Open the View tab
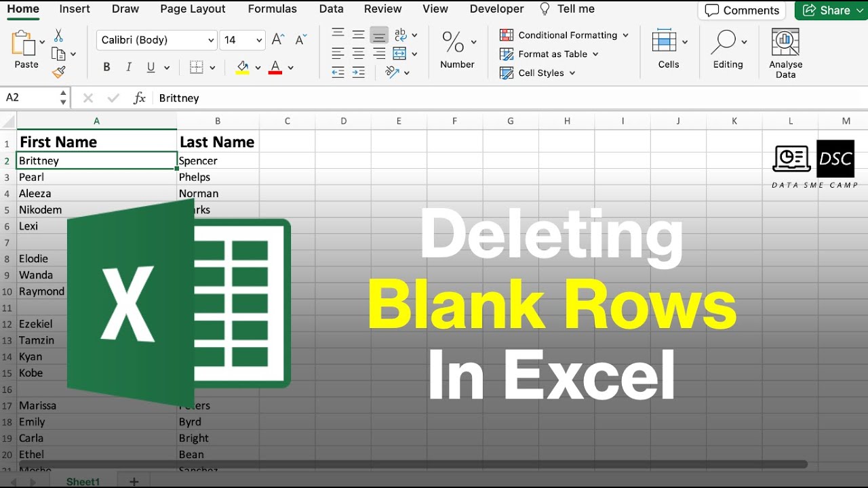 point(435,9)
